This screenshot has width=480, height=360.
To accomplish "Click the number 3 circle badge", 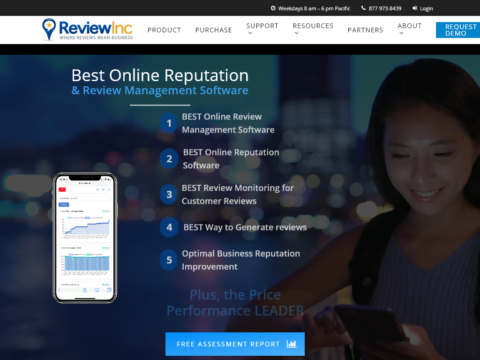I will [x=169, y=194].
